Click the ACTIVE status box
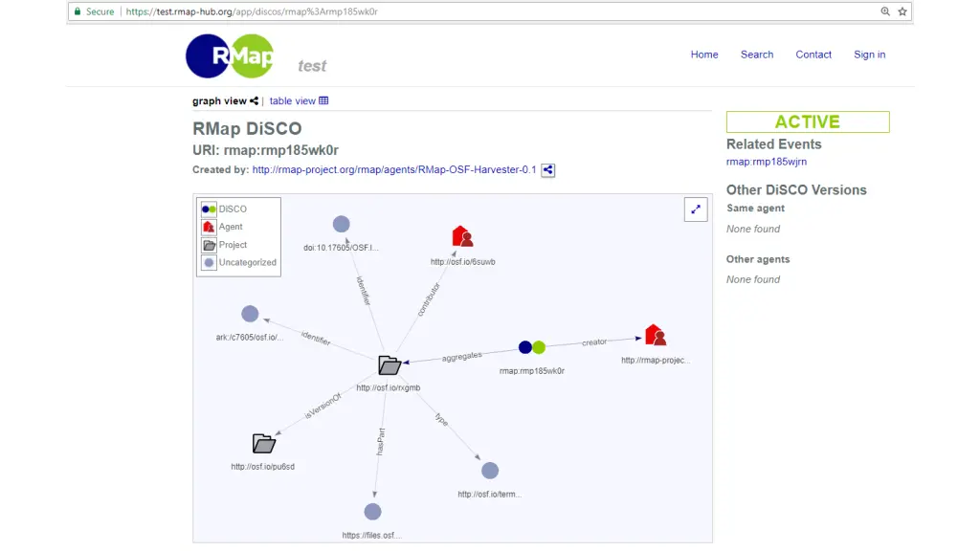This screenshot has height=551, width=980. [808, 121]
